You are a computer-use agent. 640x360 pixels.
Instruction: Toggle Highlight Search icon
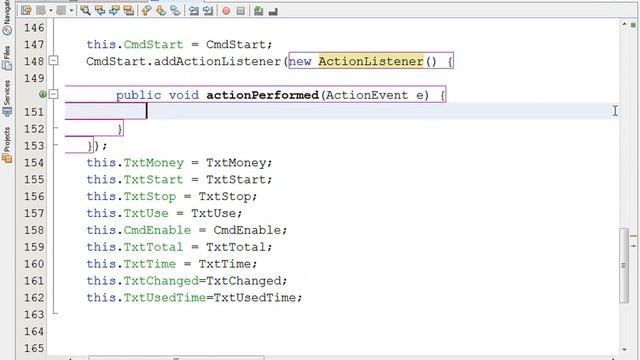[x=129, y=11]
